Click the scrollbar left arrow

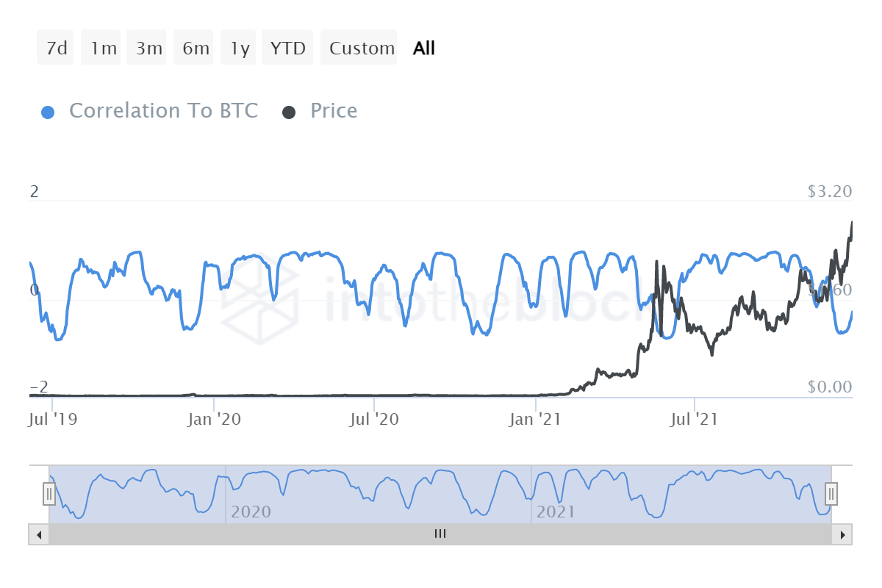click(x=38, y=534)
